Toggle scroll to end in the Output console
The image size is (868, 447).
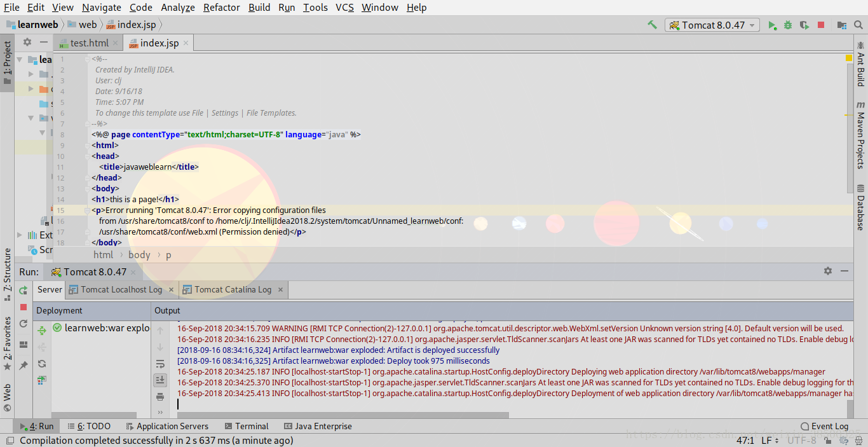coord(160,380)
